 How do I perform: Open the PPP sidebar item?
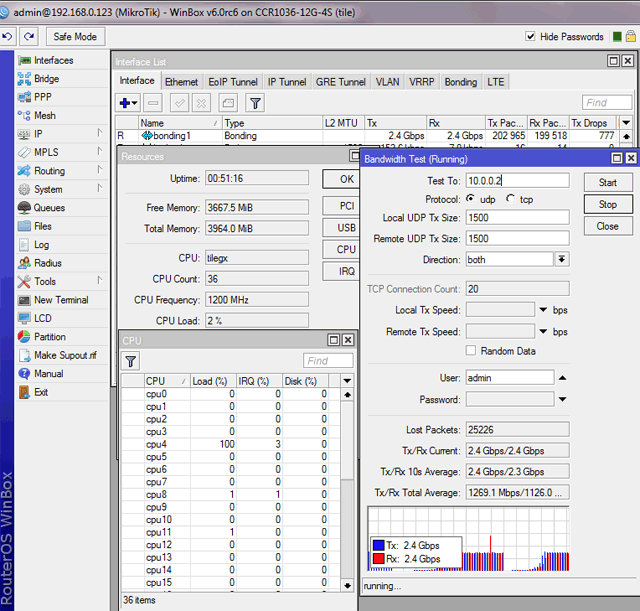click(42, 97)
